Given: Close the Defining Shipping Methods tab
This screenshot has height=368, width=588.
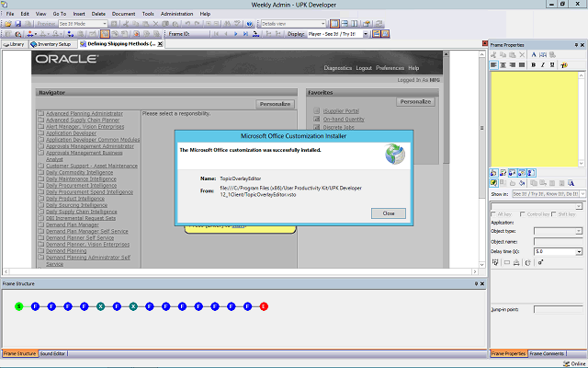Looking at the screenshot, I should coord(160,44).
